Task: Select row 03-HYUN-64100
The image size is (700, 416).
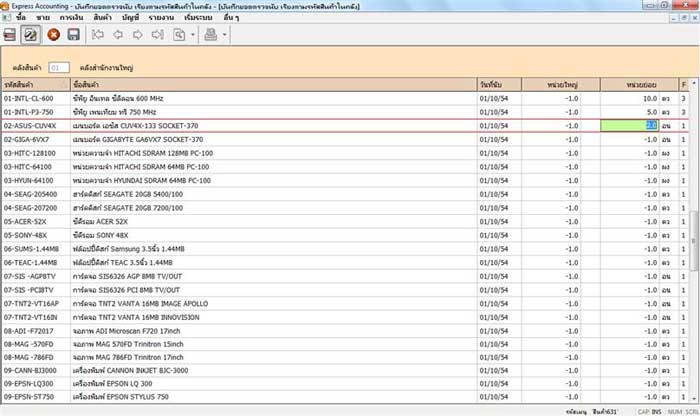Action: click(345, 181)
